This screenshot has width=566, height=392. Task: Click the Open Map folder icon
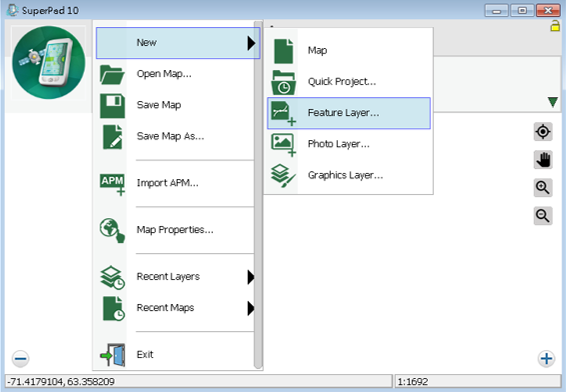click(x=112, y=74)
